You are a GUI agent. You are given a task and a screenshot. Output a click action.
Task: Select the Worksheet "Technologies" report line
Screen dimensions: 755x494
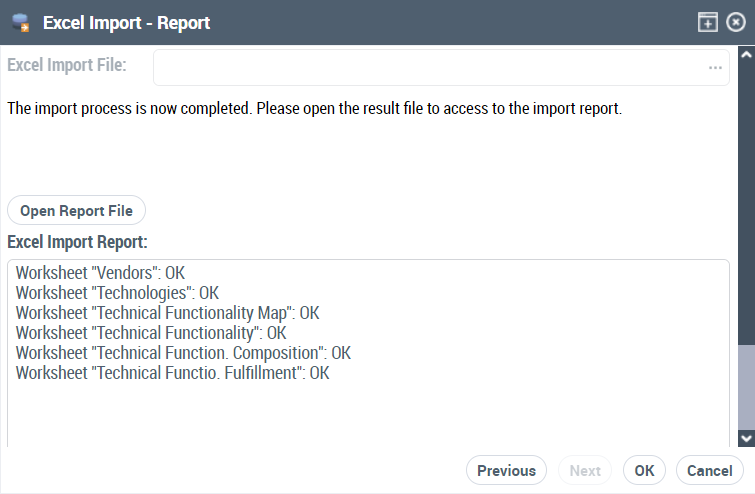click(x=117, y=293)
